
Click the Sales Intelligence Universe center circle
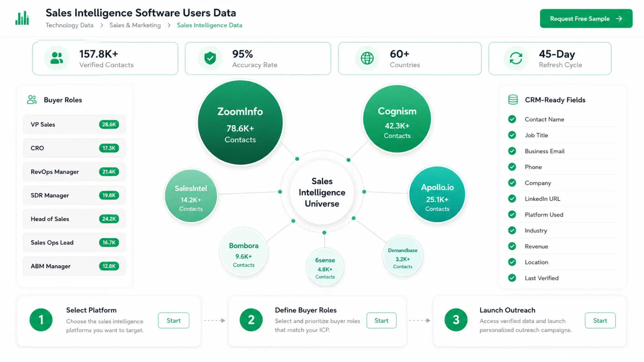pyautogui.click(x=322, y=192)
